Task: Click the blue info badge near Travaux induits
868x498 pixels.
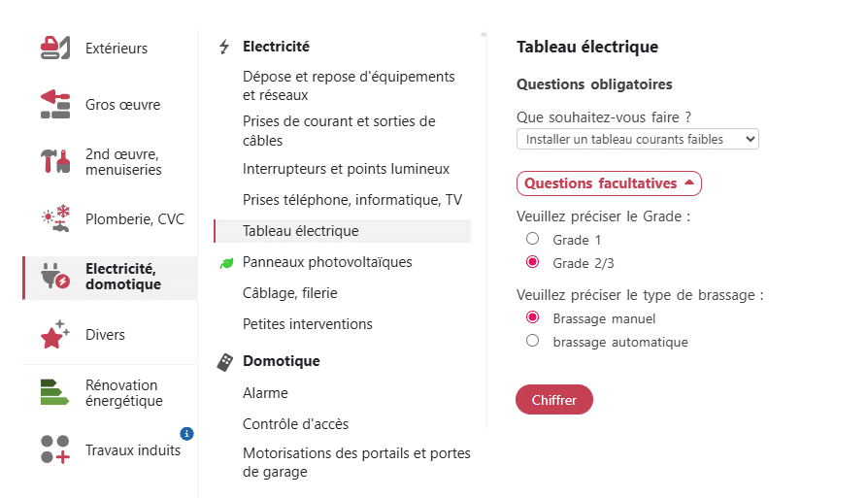Action: (186, 433)
